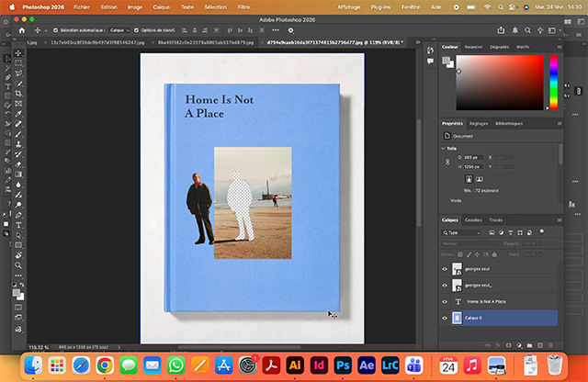The image size is (588, 382).
Task: Open Illustrator from the Dock
Action: (x=295, y=365)
